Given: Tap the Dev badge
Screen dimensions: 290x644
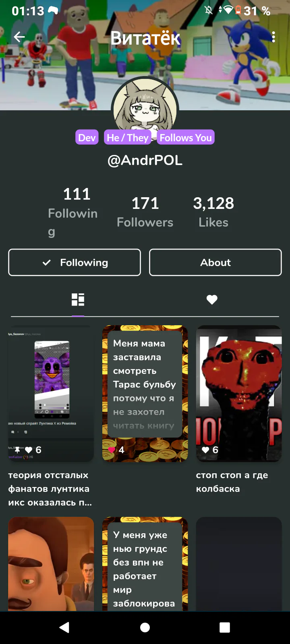Looking at the screenshot, I should click(x=87, y=138).
